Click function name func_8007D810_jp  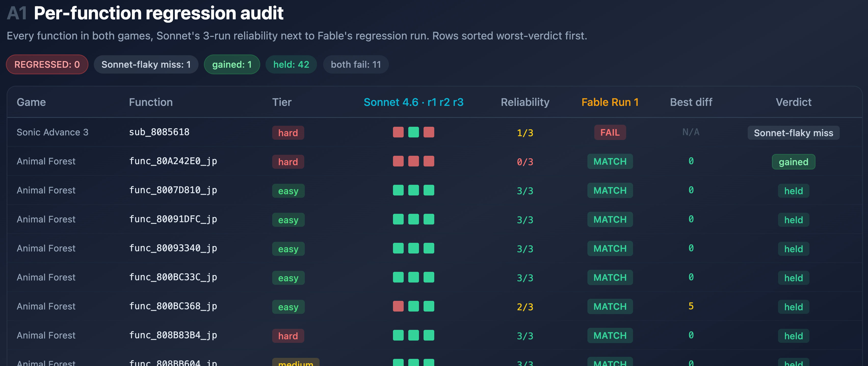[173, 190]
